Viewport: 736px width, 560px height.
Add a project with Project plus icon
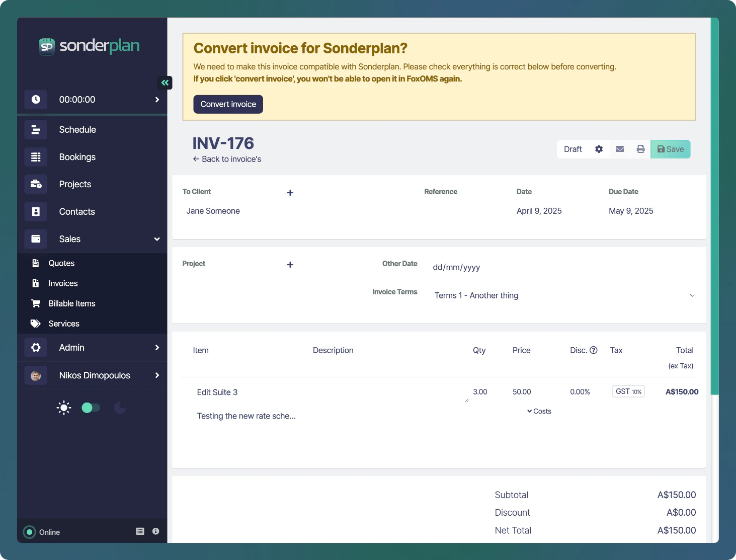pos(290,265)
